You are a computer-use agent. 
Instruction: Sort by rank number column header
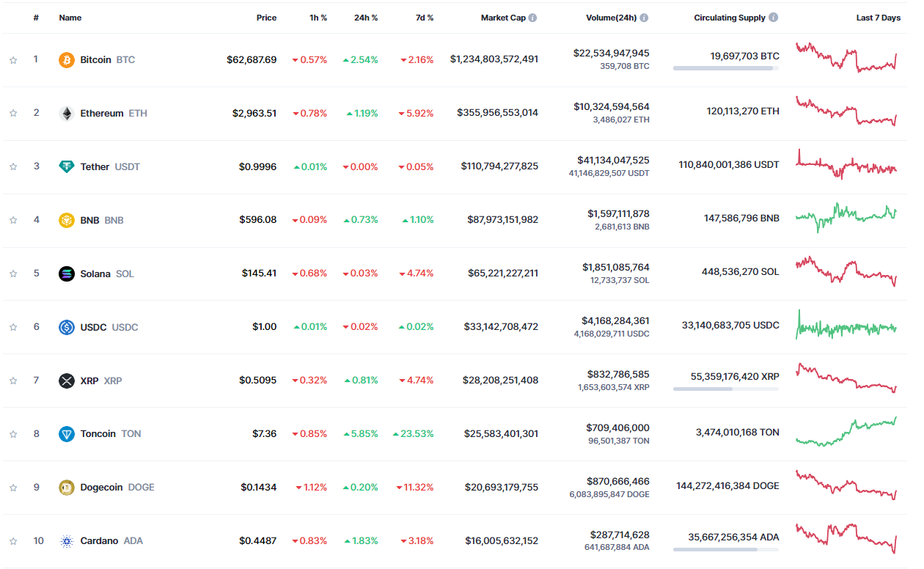pos(36,18)
